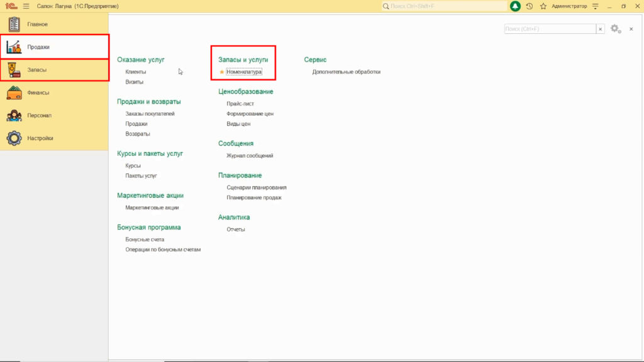This screenshot has height=362, width=644.
Task: Open menu settings gear icon
Action: click(x=615, y=29)
